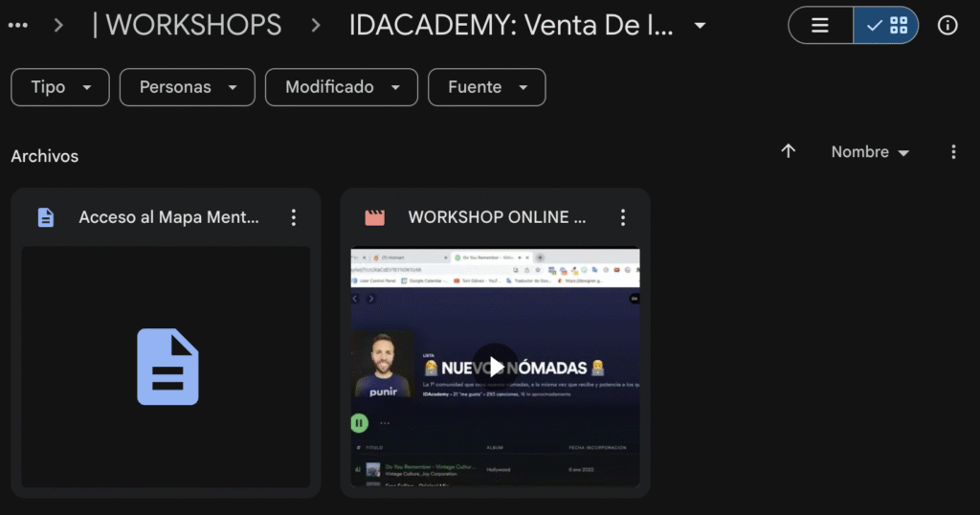Open more actions for Acceso al Mapa Mental file
Screen dimensions: 980x515
(294, 217)
